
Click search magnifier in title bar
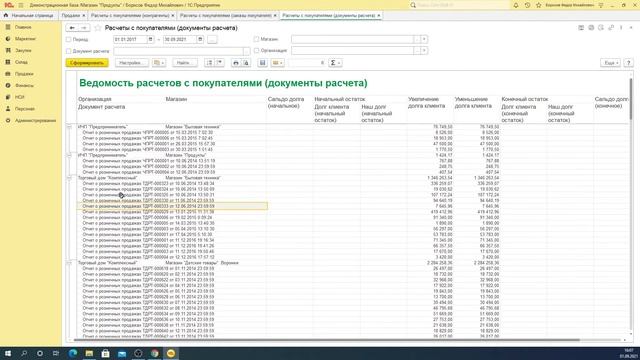pos(413,5)
